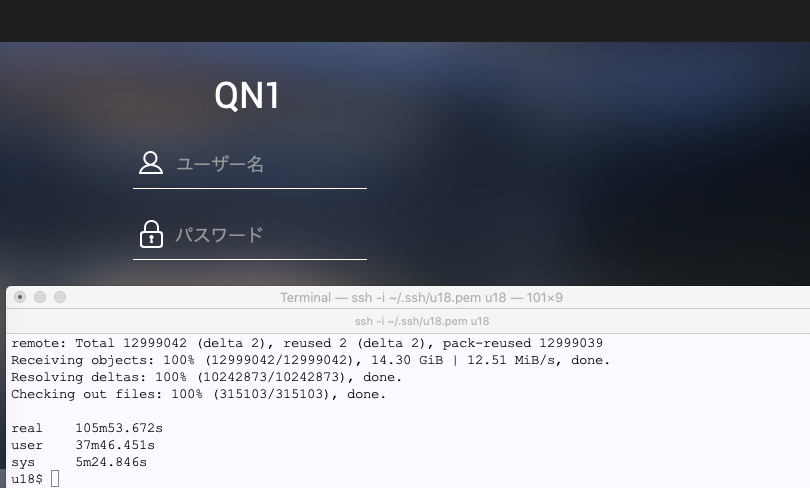Select the ssh u18.pem terminal tab
The width and height of the screenshot is (810, 488).
point(421,321)
